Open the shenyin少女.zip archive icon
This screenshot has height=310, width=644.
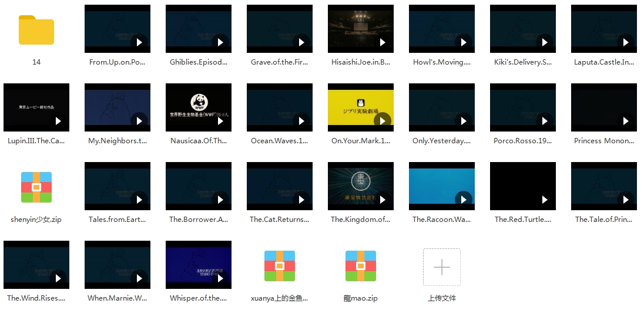(36, 187)
